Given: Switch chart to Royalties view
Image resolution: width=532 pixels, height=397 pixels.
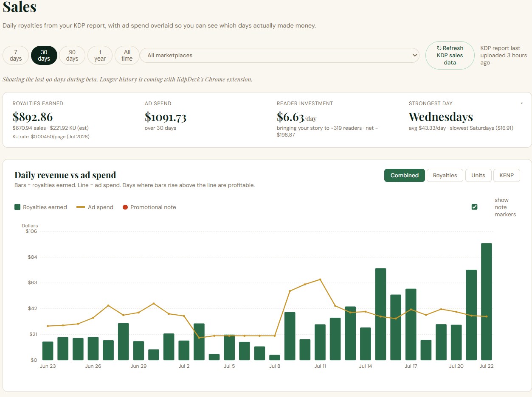Looking at the screenshot, I should pyautogui.click(x=445, y=175).
